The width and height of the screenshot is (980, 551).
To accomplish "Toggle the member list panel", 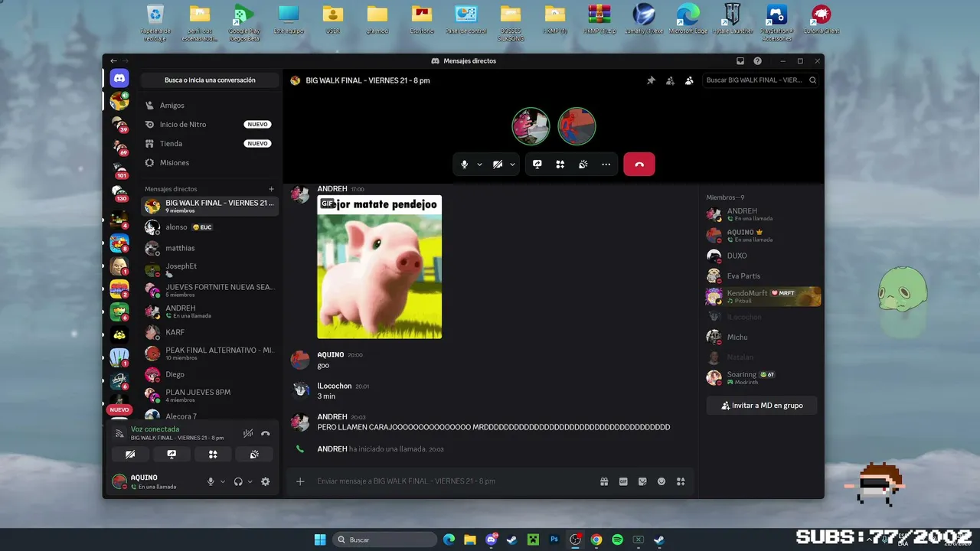I will click(689, 80).
